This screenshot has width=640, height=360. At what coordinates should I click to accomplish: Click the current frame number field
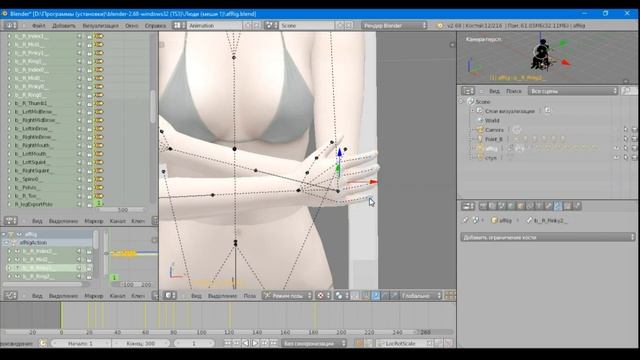(194, 344)
